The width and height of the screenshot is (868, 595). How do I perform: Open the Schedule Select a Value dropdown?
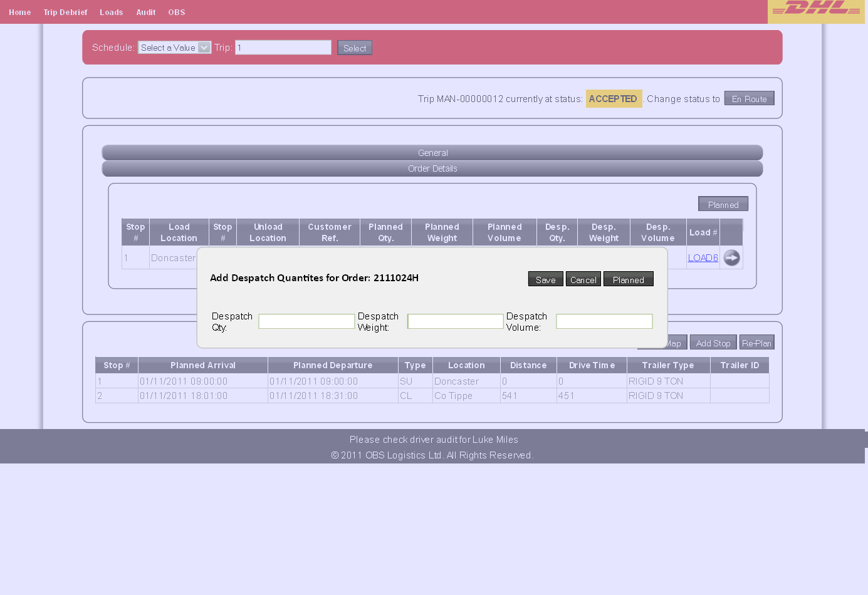(x=175, y=48)
